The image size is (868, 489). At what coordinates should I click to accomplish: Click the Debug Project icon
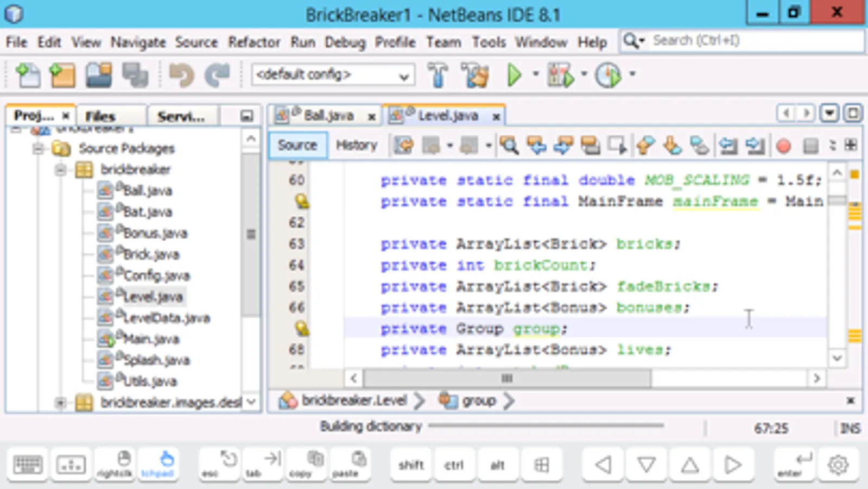(560, 74)
